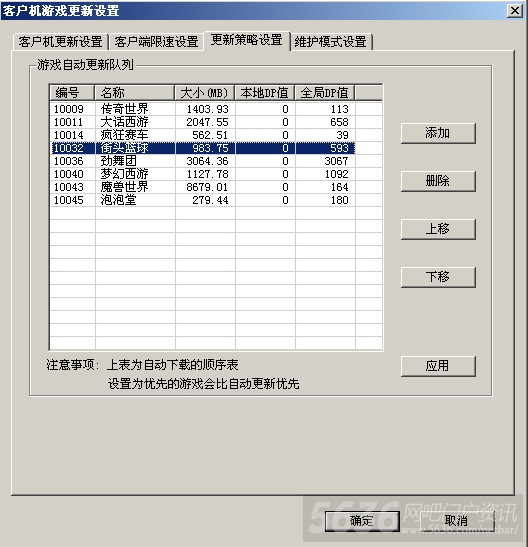Screen dimensions: 528x547
Task: Click the 全局DP值 column header
Action: 325,93
